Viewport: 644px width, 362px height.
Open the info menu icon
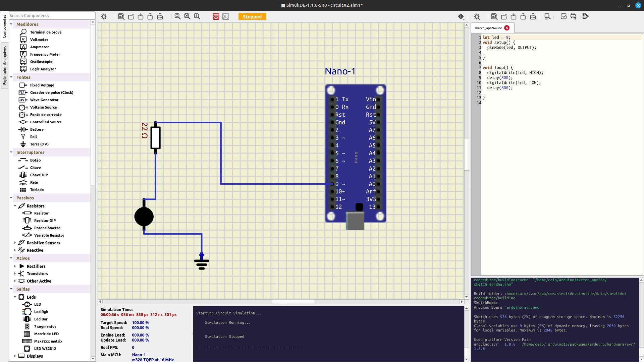[x=461, y=16]
